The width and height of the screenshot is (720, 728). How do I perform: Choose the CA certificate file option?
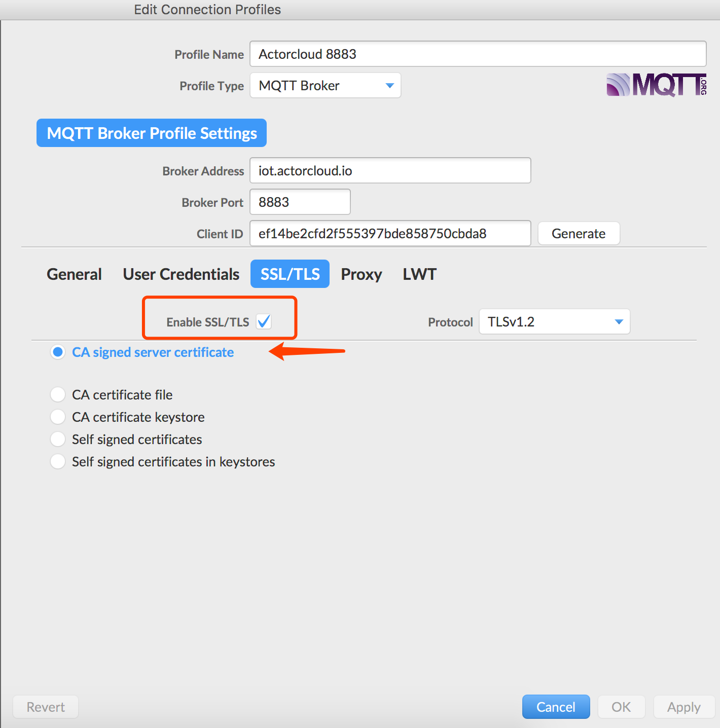click(x=58, y=394)
